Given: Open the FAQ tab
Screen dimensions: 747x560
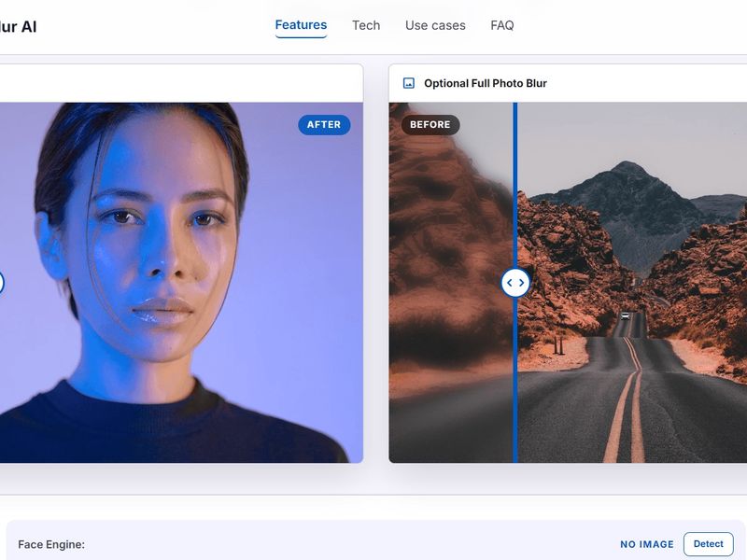Looking at the screenshot, I should 502,25.
